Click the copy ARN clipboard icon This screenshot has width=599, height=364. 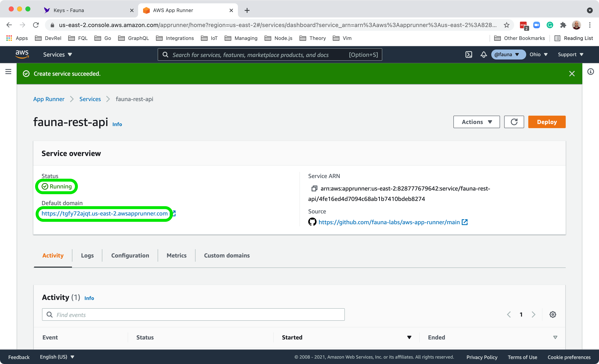314,188
